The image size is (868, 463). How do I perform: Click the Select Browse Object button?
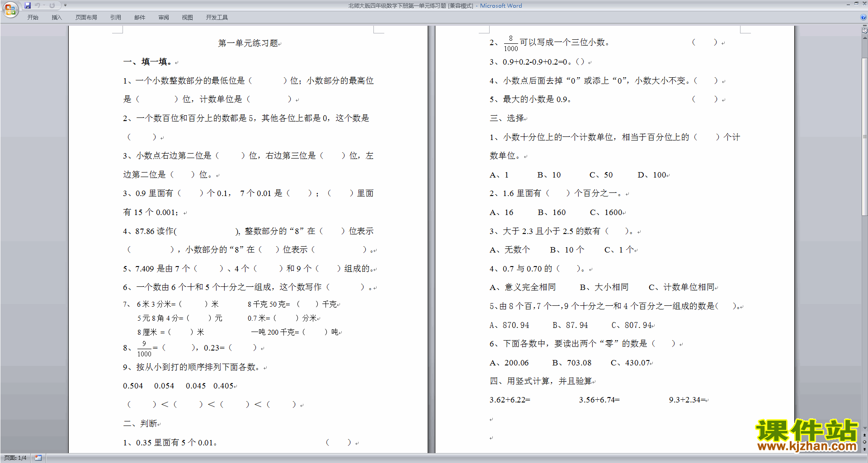click(x=864, y=442)
